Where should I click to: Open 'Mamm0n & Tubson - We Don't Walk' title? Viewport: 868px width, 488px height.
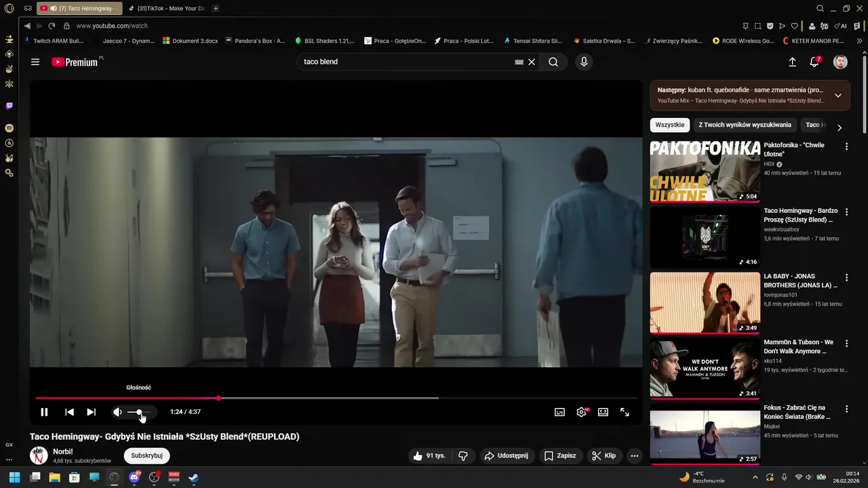click(x=799, y=346)
